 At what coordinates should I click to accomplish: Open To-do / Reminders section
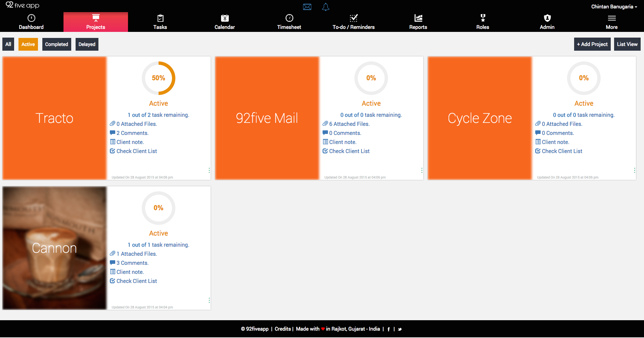coord(354,22)
